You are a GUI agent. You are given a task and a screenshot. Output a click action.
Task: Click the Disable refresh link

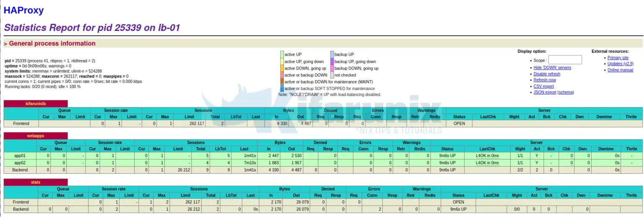click(547, 74)
